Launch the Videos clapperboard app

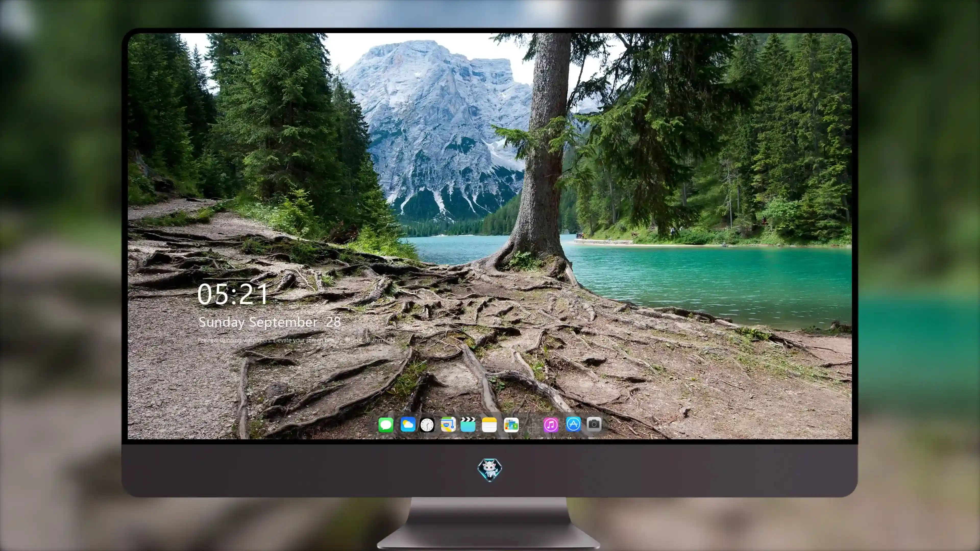[468, 425]
